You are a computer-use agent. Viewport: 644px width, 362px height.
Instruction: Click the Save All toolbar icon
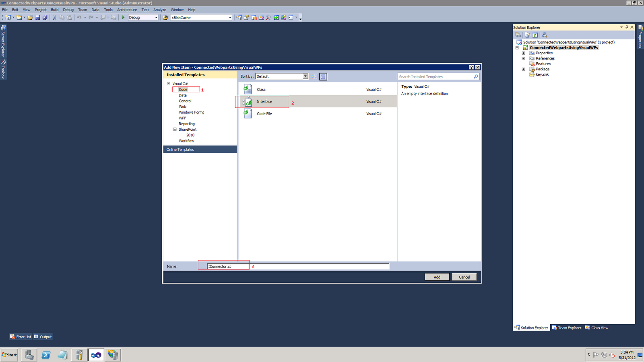coord(45,18)
